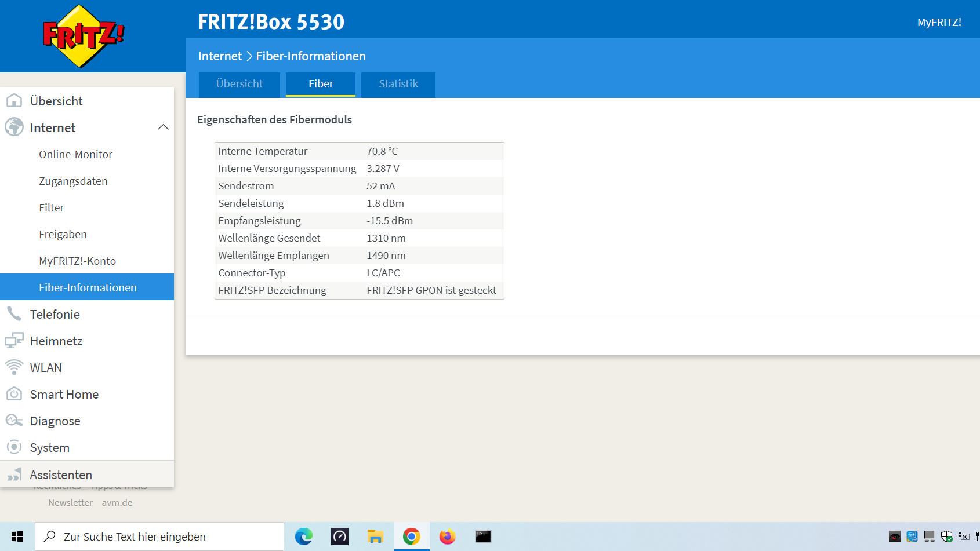Click the Diagnose icon in sidebar
Viewport: 980px width, 551px height.
[14, 421]
